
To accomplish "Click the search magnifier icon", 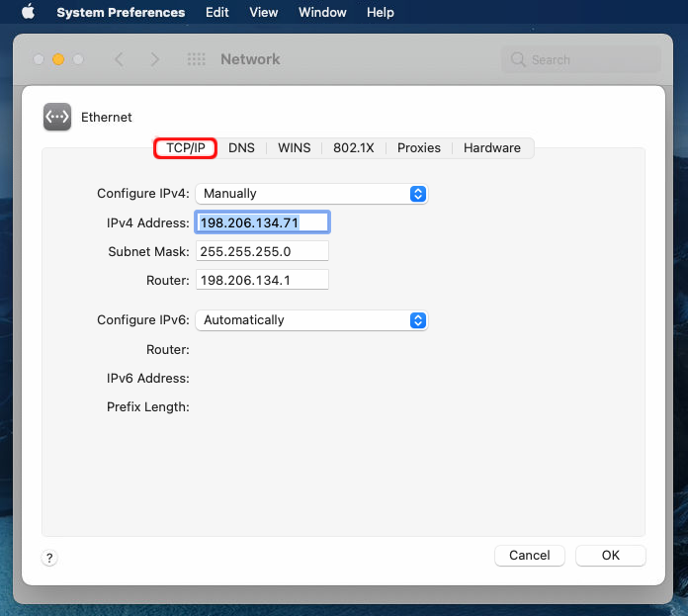I will (x=518, y=59).
